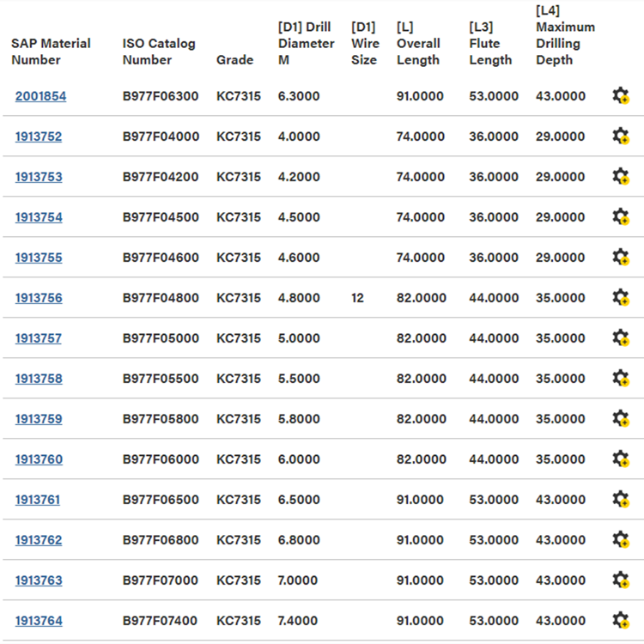Click Maximum Drilling Depth column header

coord(565,35)
